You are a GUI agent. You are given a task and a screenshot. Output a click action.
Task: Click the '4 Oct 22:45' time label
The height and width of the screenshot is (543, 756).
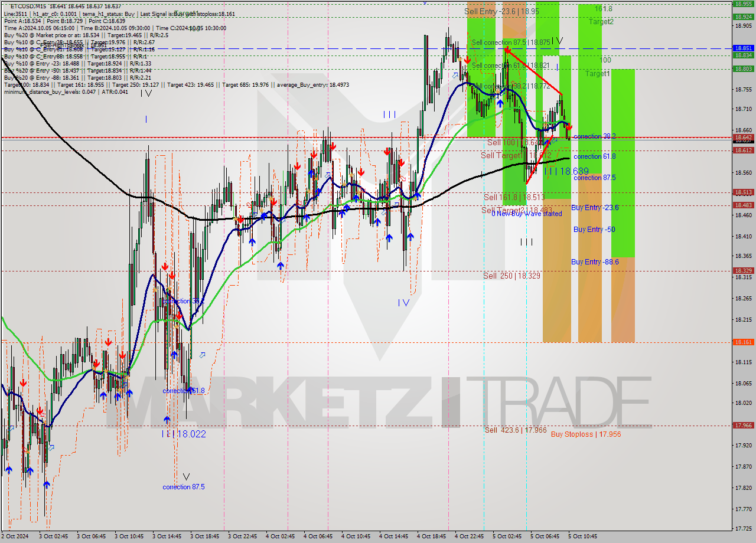[x=470, y=537]
